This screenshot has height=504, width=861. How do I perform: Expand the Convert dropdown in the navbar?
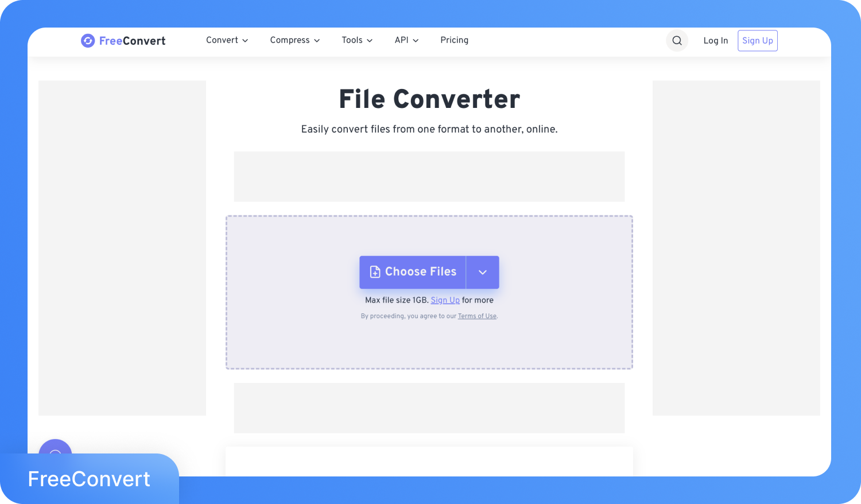(x=227, y=40)
